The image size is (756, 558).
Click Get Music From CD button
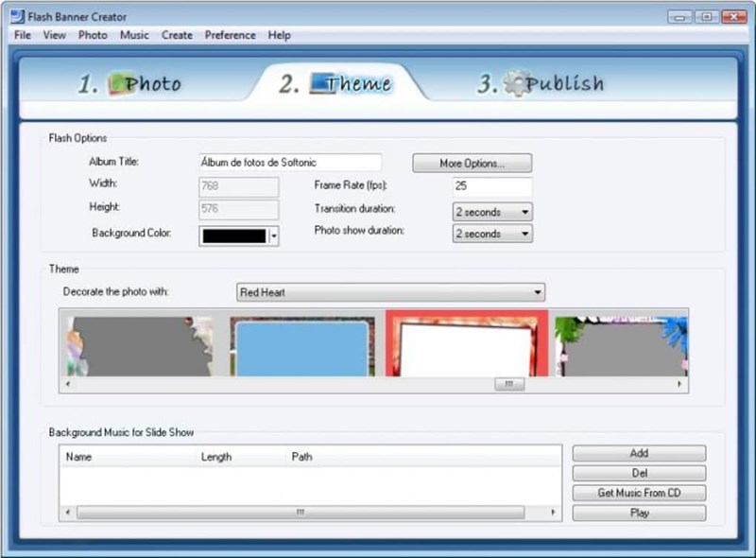pos(639,493)
